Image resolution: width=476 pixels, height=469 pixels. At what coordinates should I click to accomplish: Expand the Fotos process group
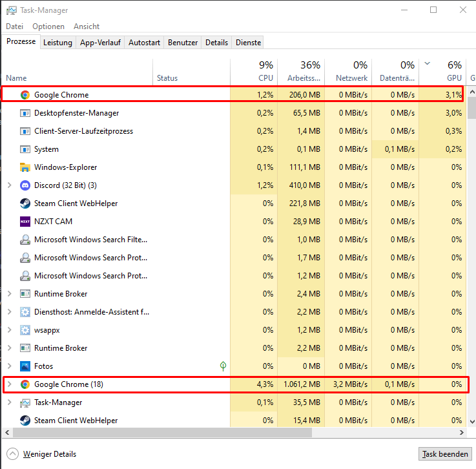10,366
